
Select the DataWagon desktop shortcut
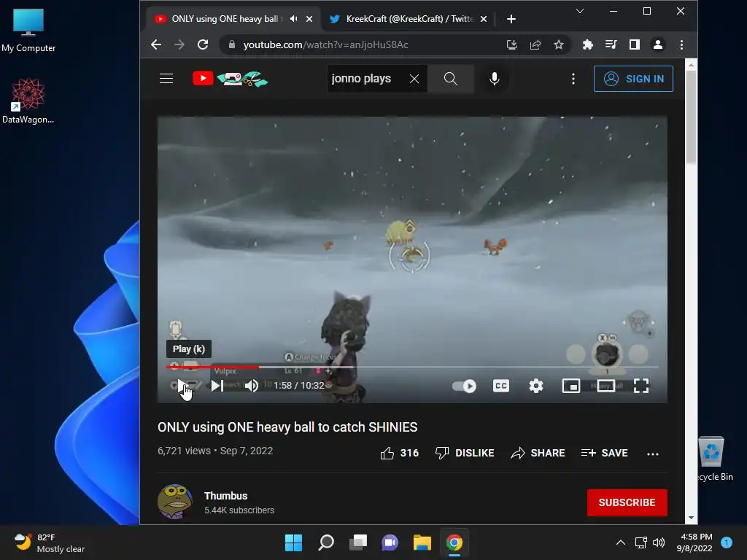click(x=28, y=101)
